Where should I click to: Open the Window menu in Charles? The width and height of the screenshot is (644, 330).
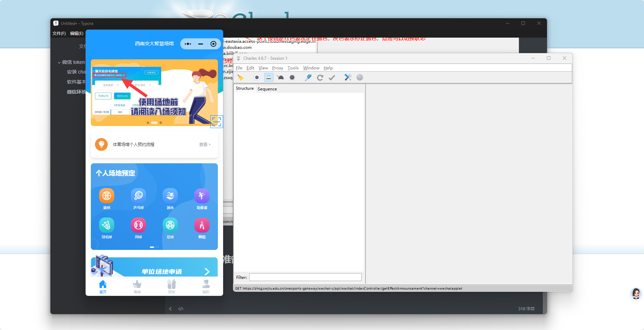point(311,68)
